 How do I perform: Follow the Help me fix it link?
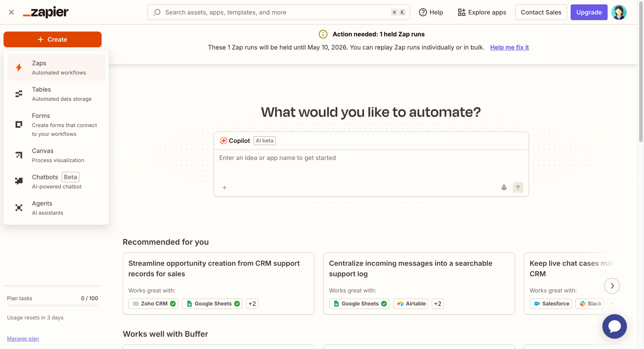click(509, 47)
